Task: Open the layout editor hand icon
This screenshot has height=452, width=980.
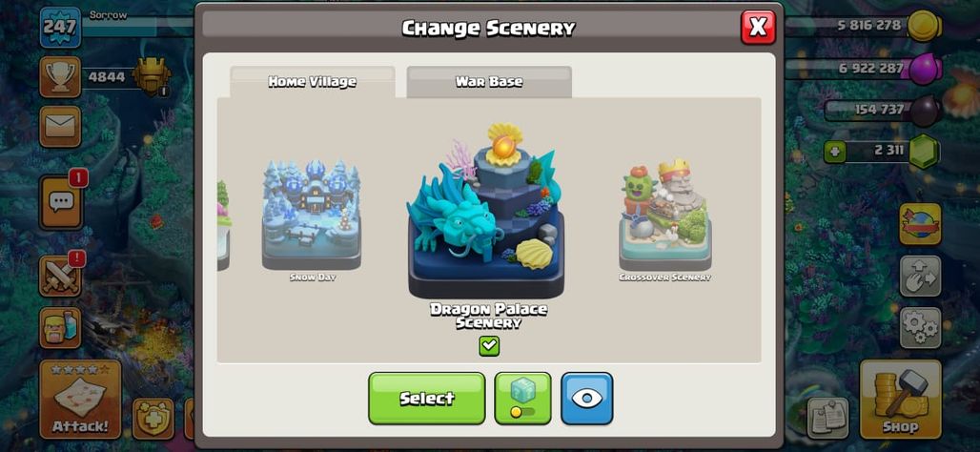Action: (920, 276)
